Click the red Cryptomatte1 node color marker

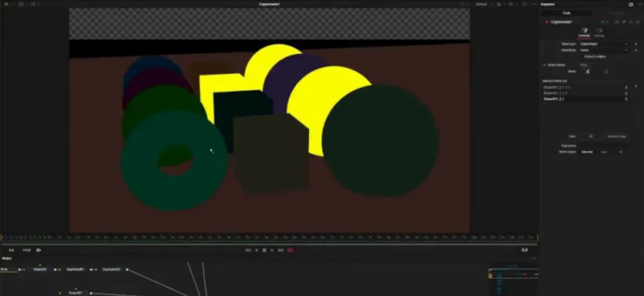(x=546, y=21)
